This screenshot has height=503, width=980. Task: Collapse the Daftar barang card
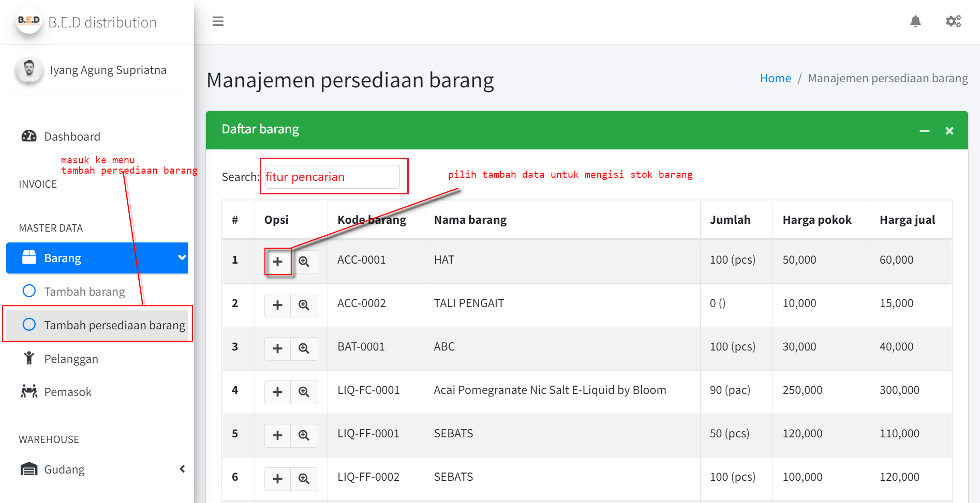(x=925, y=131)
